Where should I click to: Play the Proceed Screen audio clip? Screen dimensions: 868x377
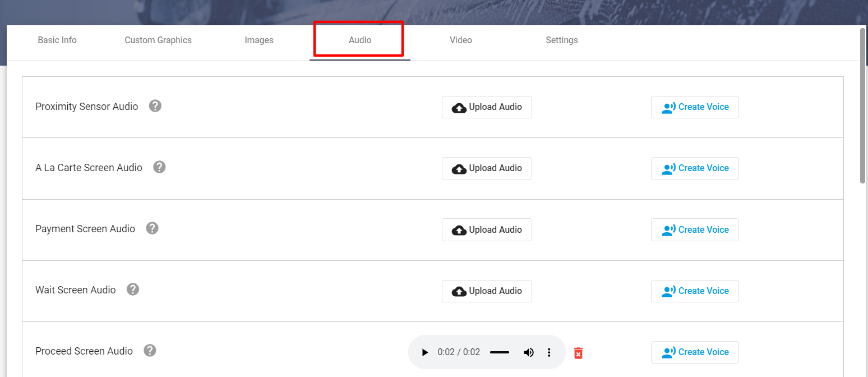point(424,352)
